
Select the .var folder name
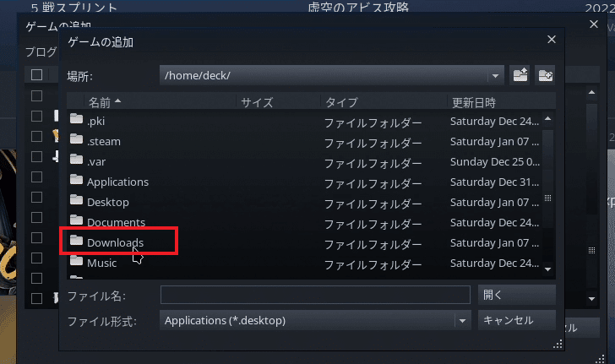coord(96,161)
